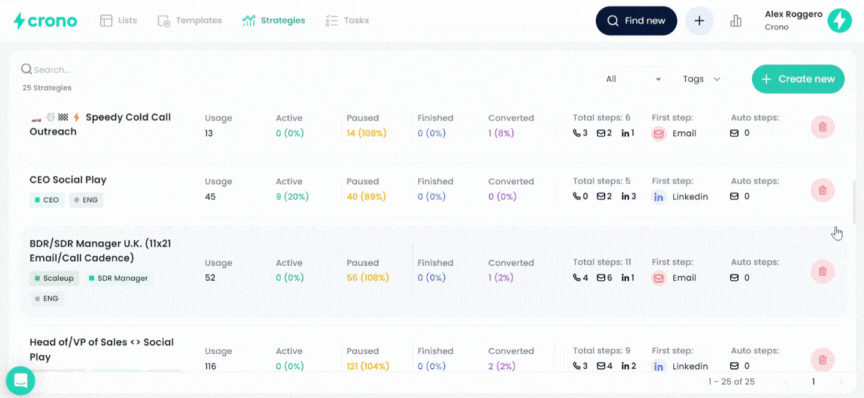The image size is (864, 398).
Task: Click the Create new button
Action: pyautogui.click(x=798, y=79)
